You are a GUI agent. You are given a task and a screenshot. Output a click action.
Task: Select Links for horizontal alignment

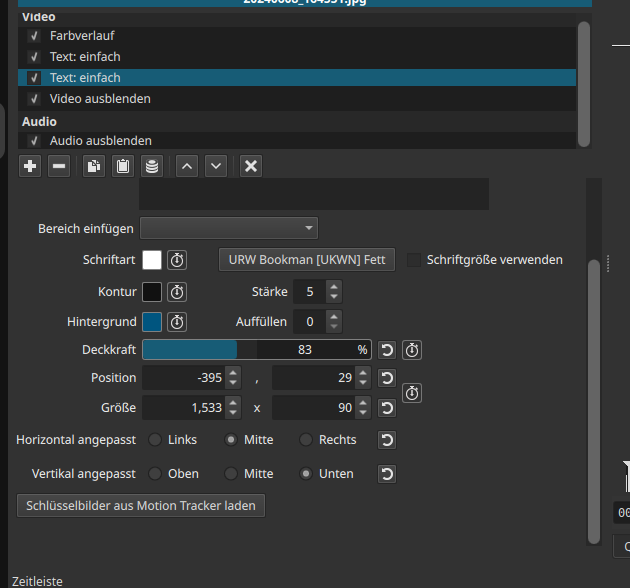pos(156,440)
